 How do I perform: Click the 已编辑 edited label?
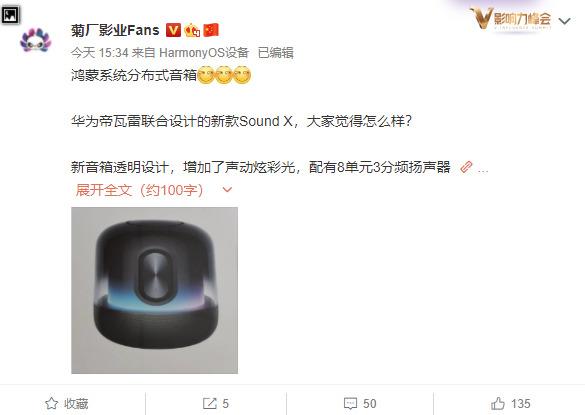(276, 53)
